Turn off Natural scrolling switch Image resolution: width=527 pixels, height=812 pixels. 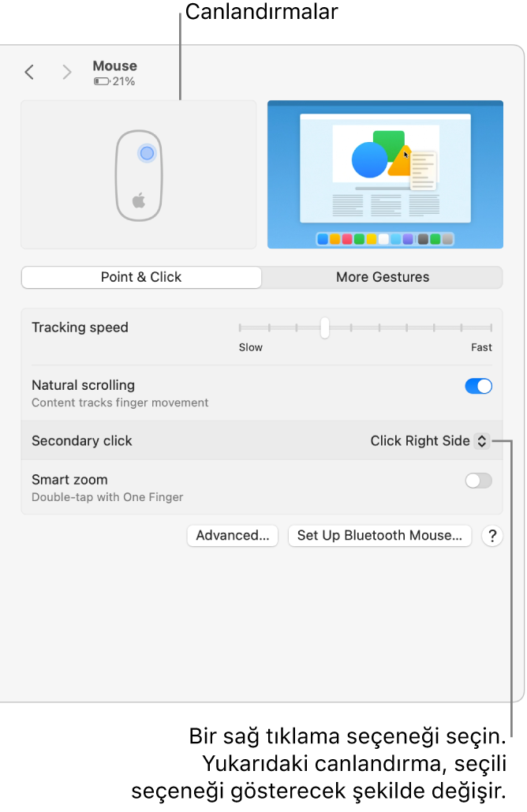[x=478, y=386]
